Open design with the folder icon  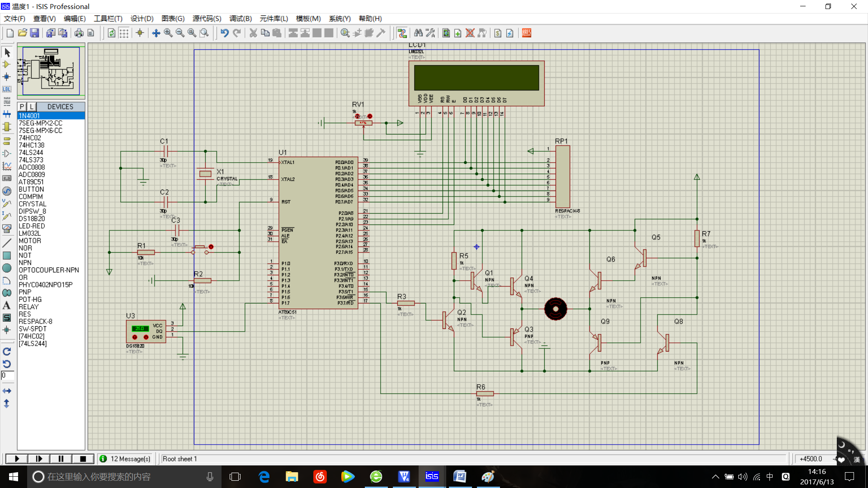[22, 33]
